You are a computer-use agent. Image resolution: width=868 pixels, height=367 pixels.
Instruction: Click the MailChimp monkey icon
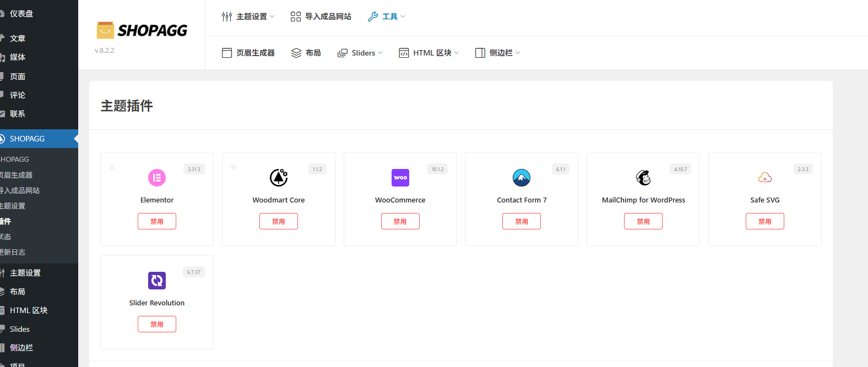point(643,178)
